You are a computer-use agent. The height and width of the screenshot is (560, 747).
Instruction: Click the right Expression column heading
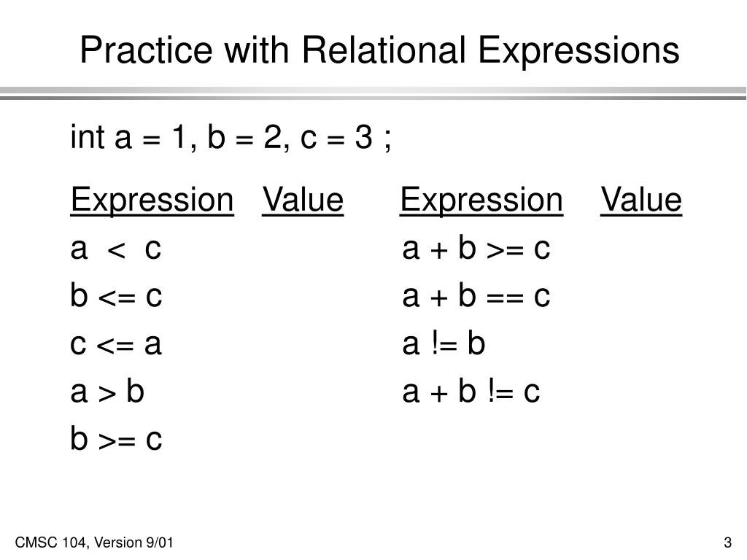coord(481,201)
